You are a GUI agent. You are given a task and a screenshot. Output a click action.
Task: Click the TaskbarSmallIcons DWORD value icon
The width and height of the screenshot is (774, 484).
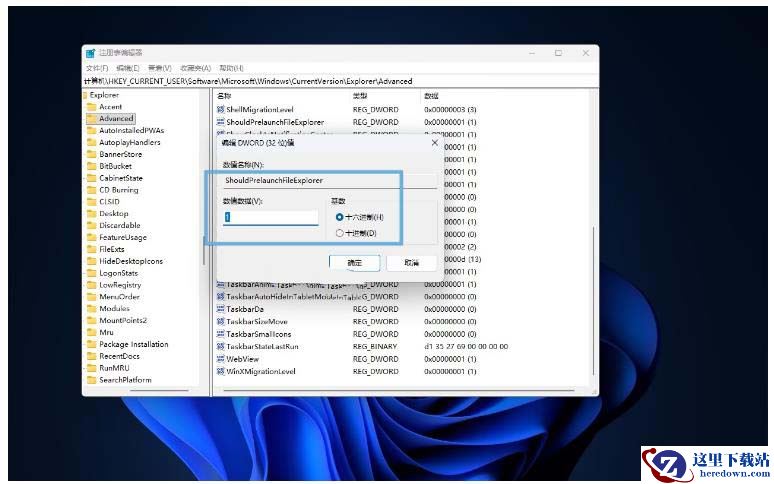coord(220,334)
